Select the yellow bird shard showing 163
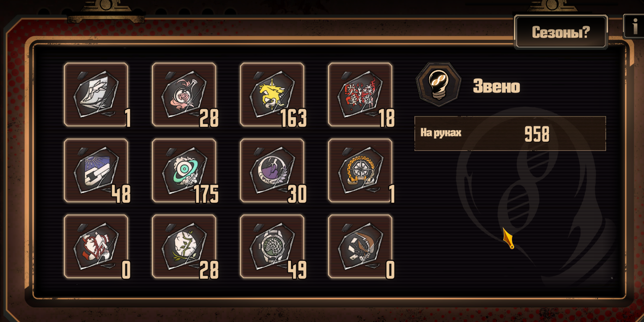Viewport: 644px width, 322px height. pos(272,94)
